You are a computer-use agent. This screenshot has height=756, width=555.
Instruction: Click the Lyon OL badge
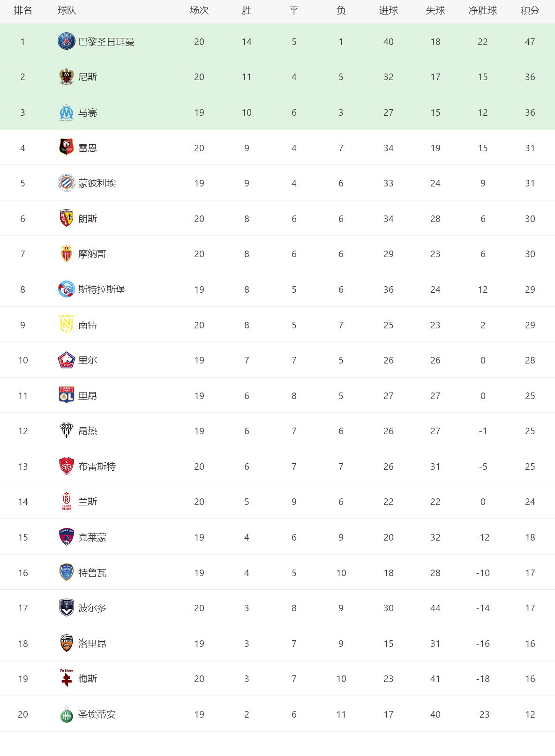tap(67, 395)
